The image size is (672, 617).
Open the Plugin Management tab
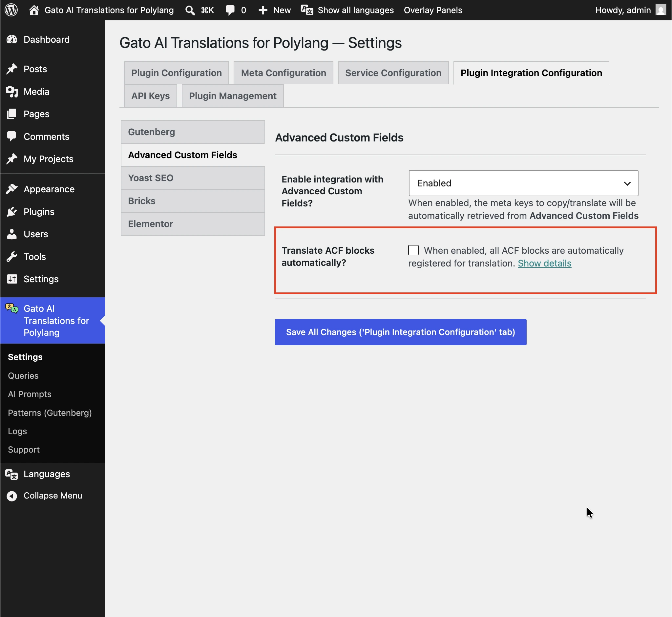(233, 96)
